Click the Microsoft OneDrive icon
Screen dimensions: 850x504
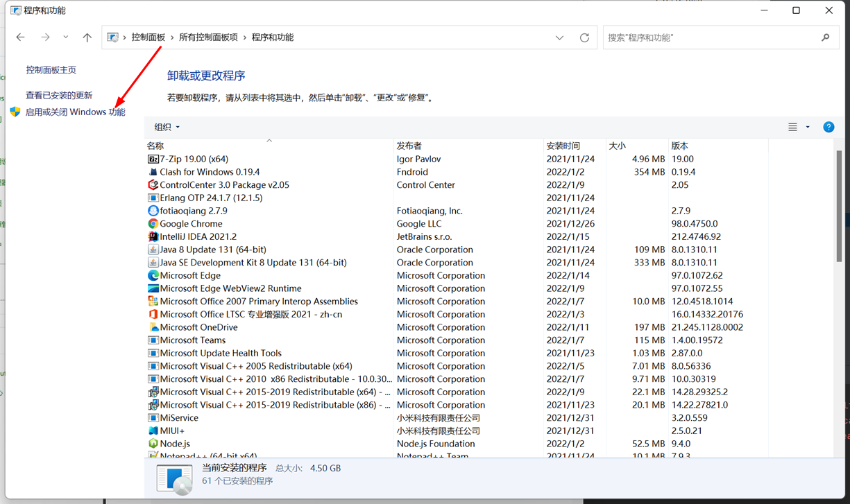[x=153, y=327]
